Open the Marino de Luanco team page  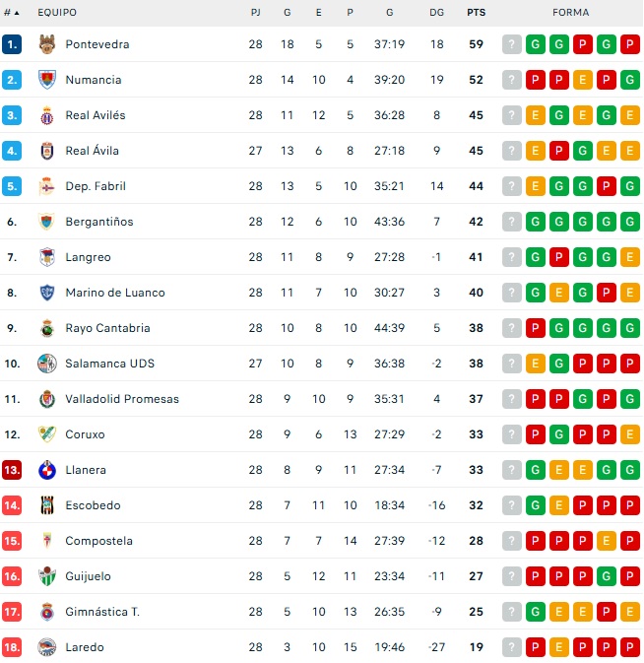[x=115, y=293]
